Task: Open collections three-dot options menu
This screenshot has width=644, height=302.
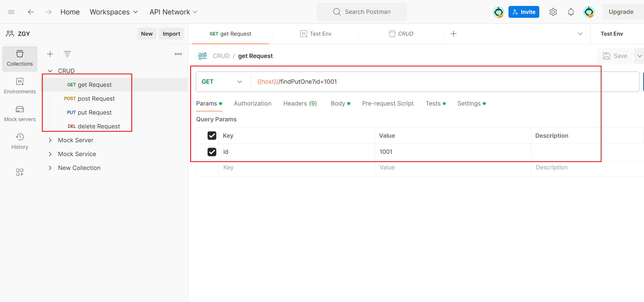Action: click(178, 54)
